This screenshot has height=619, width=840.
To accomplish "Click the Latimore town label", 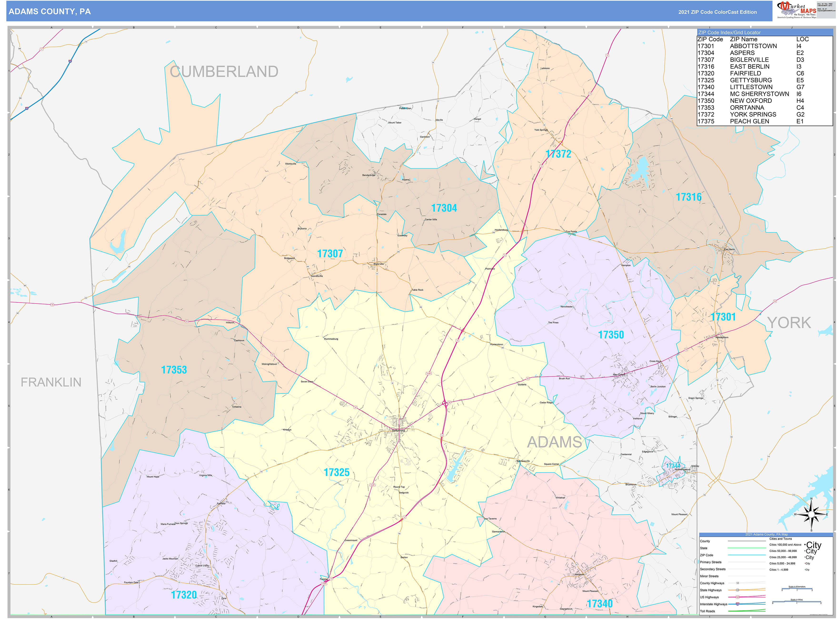I will point(545,68).
